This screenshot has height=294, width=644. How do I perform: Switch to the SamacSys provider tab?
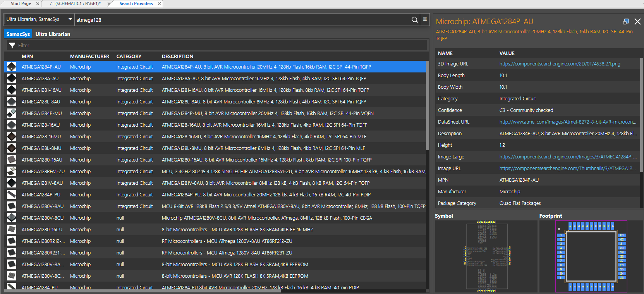click(x=18, y=34)
